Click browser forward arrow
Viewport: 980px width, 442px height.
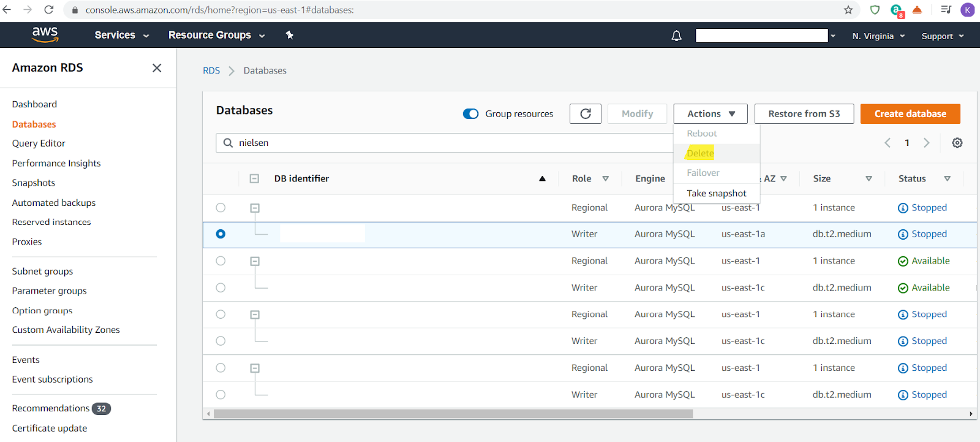point(28,10)
